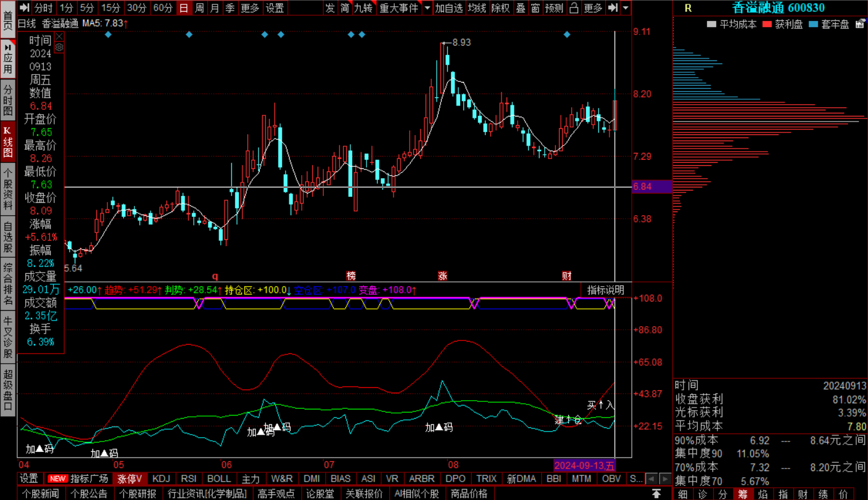Click the 发 toolbar item
Screen dimensions: 868x500
[330, 8]
